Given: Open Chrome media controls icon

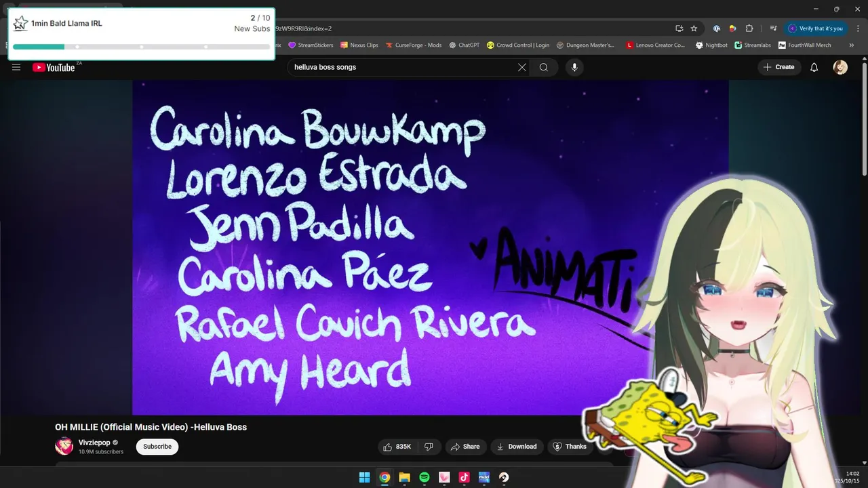Looking at the screenshot, I should pyautogui.click(x=774, y=28).
